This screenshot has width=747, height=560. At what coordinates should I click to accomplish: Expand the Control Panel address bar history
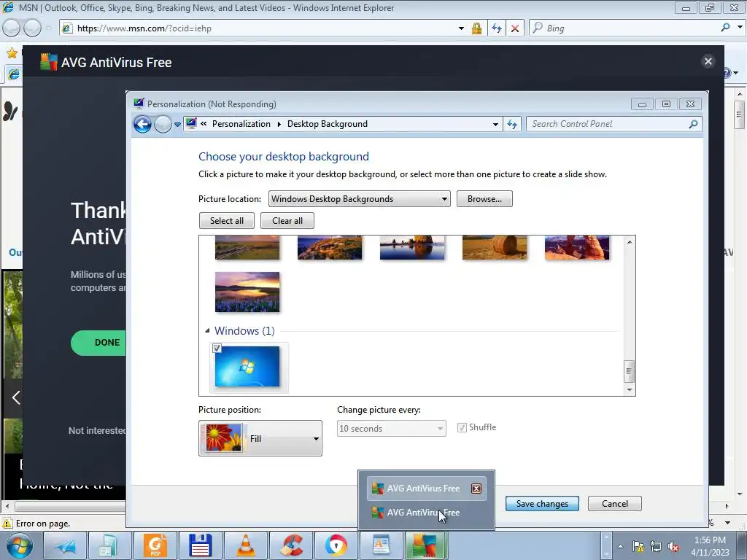point(495,124)
